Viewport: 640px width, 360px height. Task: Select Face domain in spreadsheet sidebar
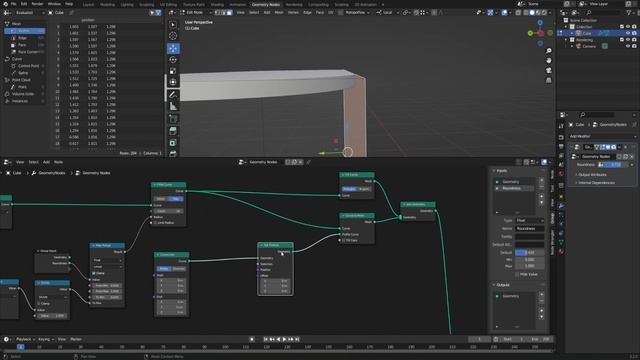point(25,45)
